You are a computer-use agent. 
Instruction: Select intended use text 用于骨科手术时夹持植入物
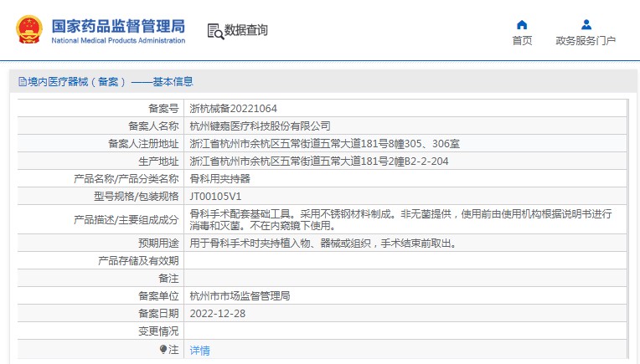[x=323, y=244]
